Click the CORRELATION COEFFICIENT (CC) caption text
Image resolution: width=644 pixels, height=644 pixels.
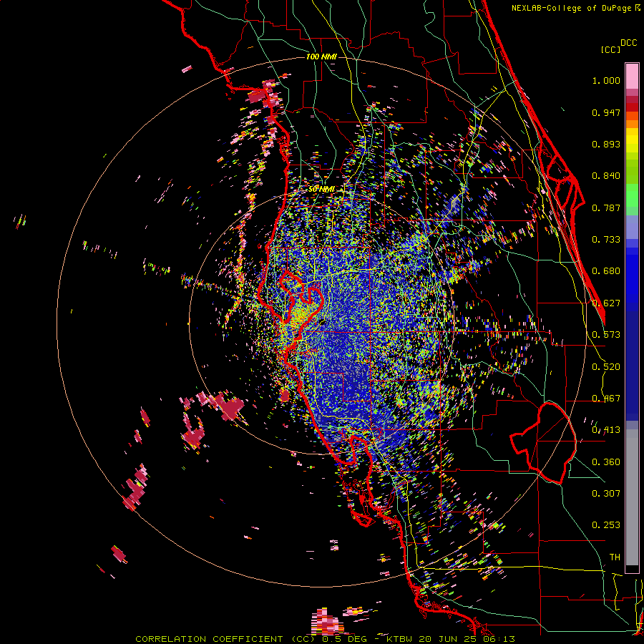pos(227,639)
